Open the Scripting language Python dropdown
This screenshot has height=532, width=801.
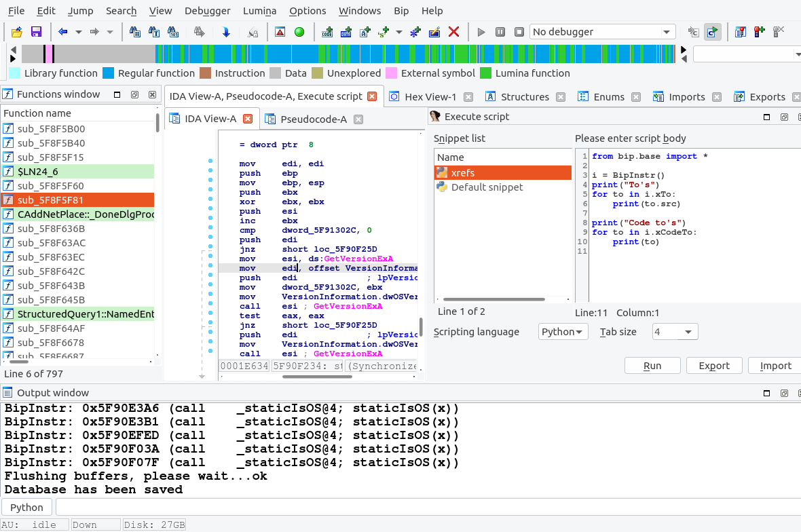[x=563, y=332]
